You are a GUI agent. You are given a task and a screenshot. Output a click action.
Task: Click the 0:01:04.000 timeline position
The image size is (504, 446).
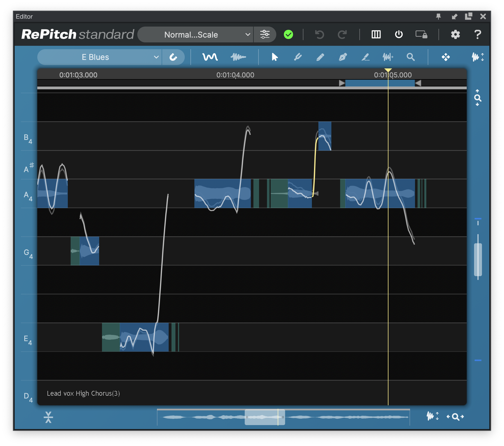point(235,75)
